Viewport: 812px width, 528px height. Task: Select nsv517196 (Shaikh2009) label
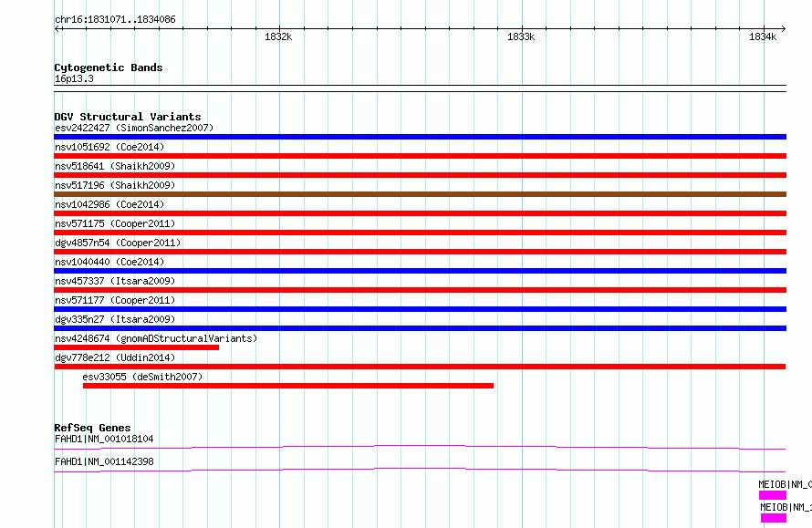pos(115,185)
